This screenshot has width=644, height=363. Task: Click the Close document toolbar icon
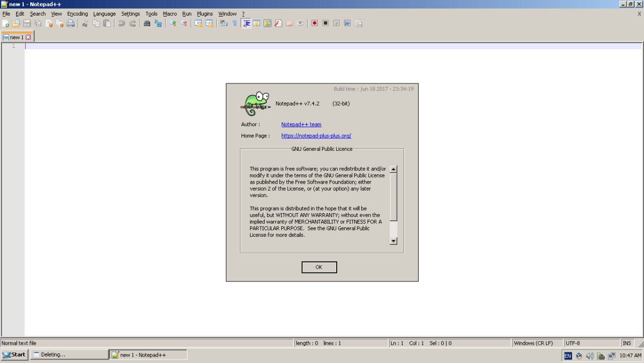pyautogui.click(x=49, y=23)
